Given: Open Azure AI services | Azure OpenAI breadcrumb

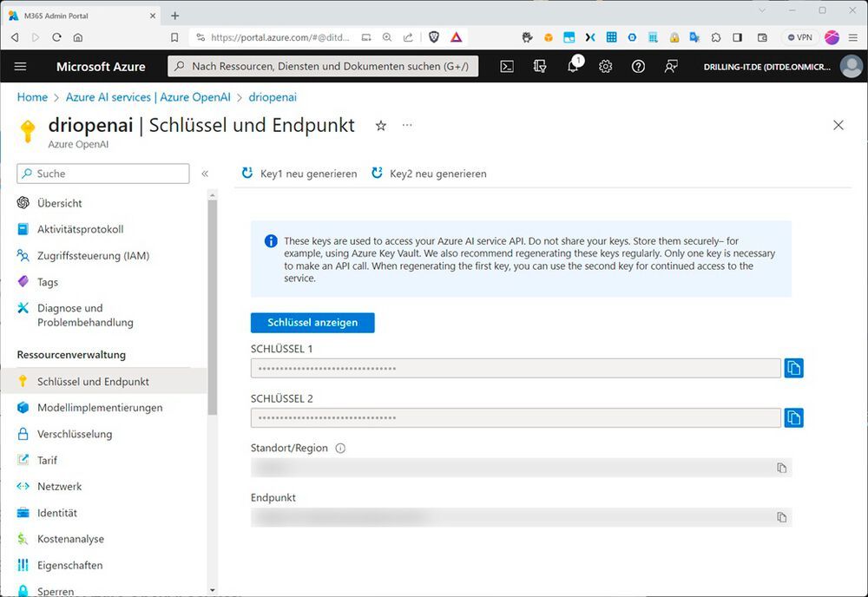Looking at the screenshot, I should pos(148,97).
